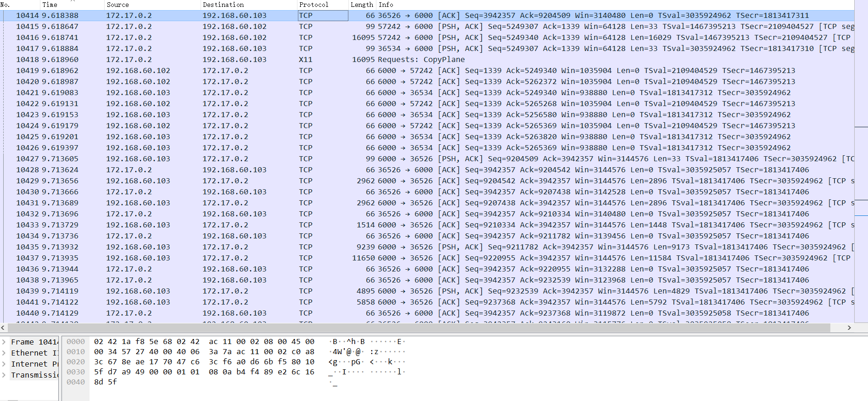Click hex offset 0010 row

tap(76, 352)
